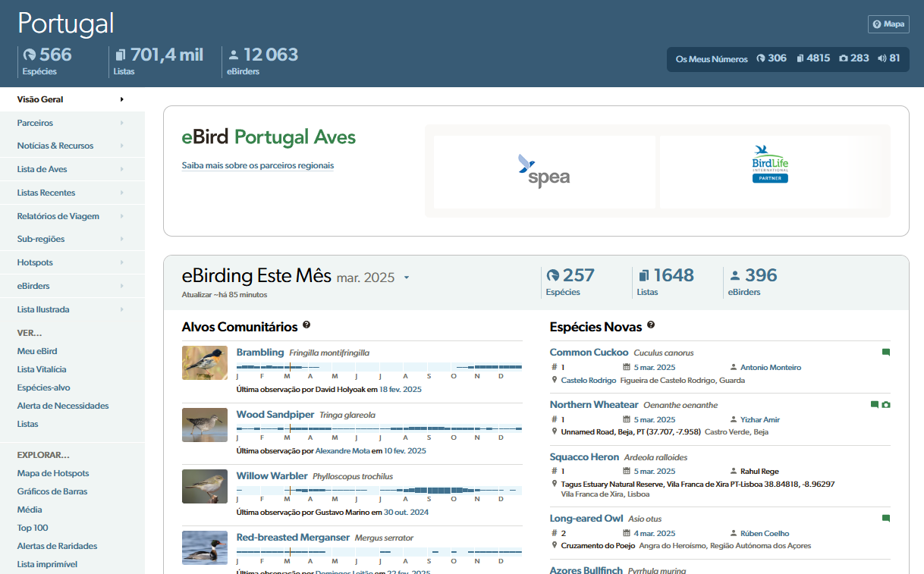Screen dimensions: 924x574
Task: Click camera icon on Northern Wheatear row
Action: tap(886, 405)
